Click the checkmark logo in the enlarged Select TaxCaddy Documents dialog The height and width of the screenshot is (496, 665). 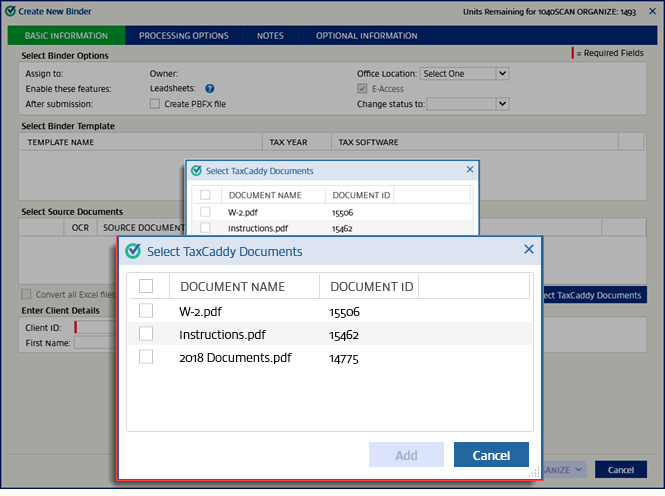[x=133, y=251]
